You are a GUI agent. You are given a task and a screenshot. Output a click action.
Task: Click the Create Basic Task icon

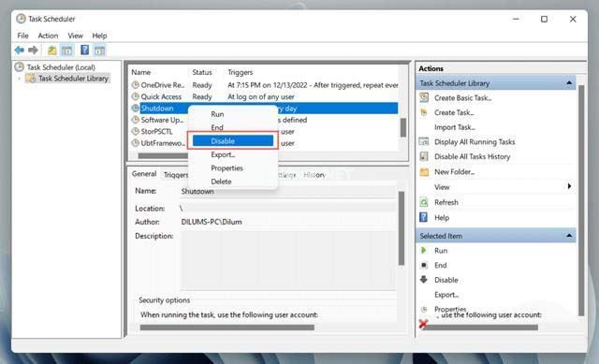[424, 97]
